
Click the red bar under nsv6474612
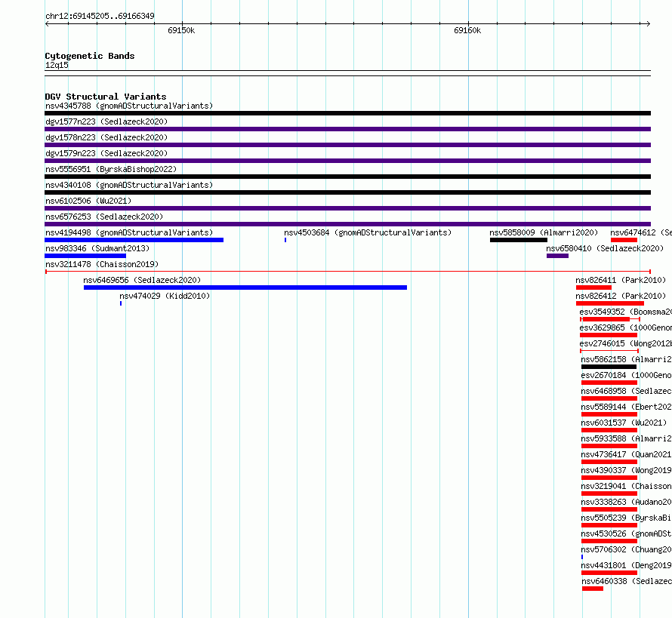click(624, 240)
